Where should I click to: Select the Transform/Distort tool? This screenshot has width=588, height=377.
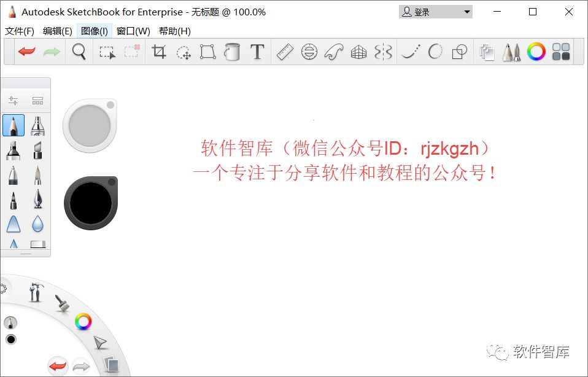pyautogui.click(x=207, y=52)
